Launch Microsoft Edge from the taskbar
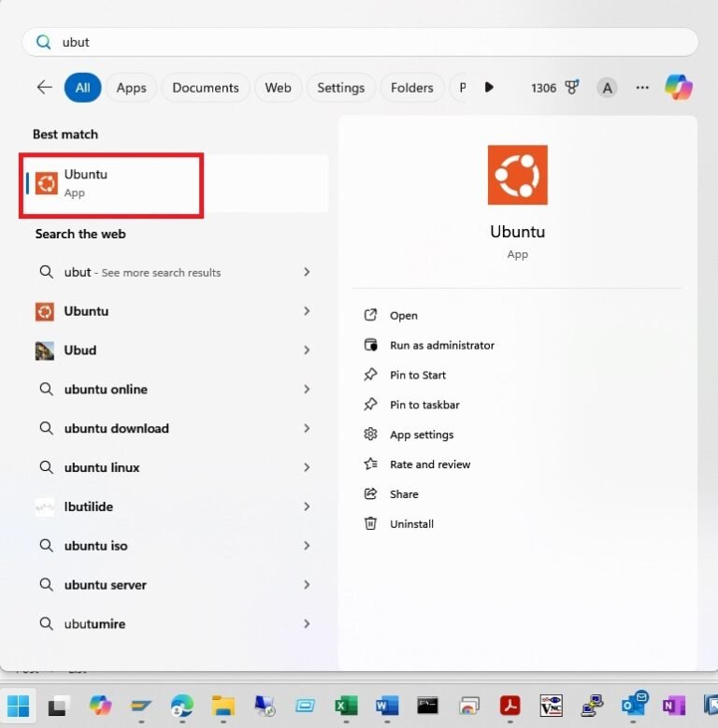The image size is (718, 728). (182, 705)
